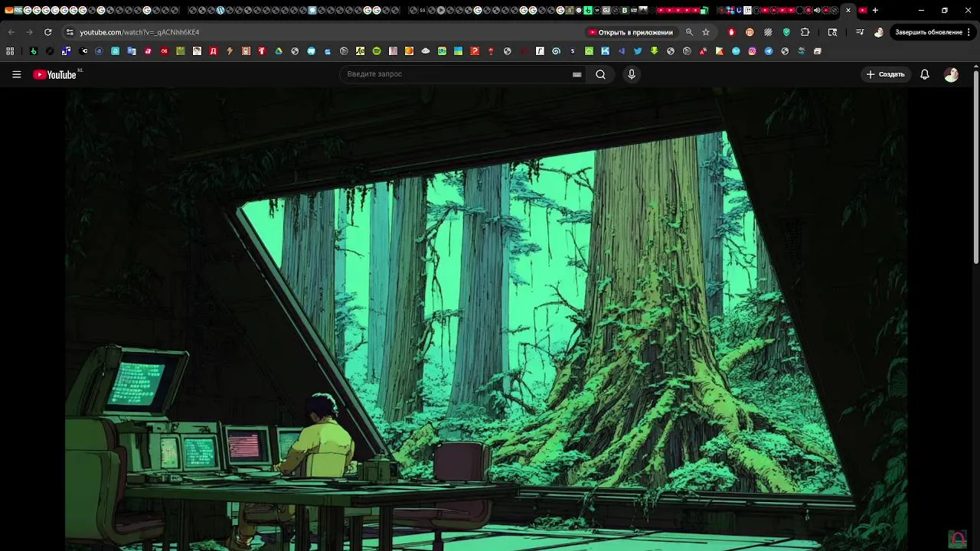This screenshot has width=980, height=551.
Task: Open the Instagram bookmark
Action: (753, 51)
